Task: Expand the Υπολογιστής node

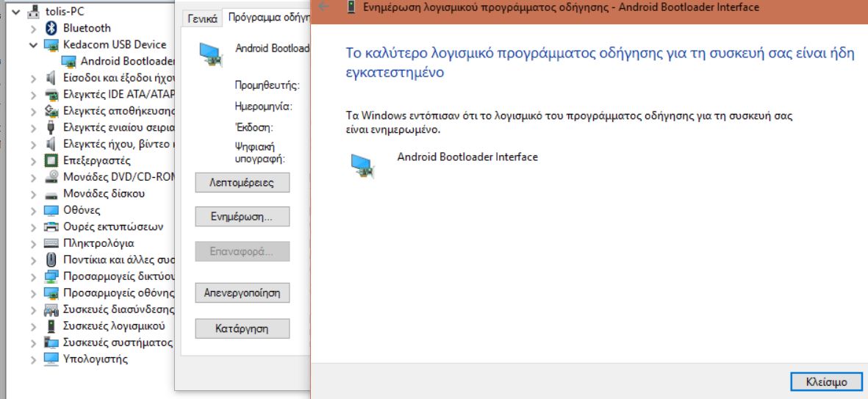Action: [x=34, y=360]
